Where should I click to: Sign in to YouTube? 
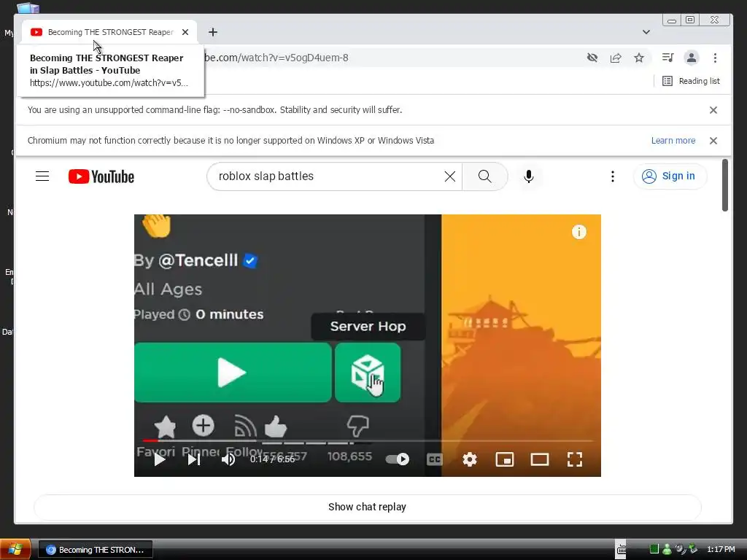pyautogui.click(x=670, y=176)
